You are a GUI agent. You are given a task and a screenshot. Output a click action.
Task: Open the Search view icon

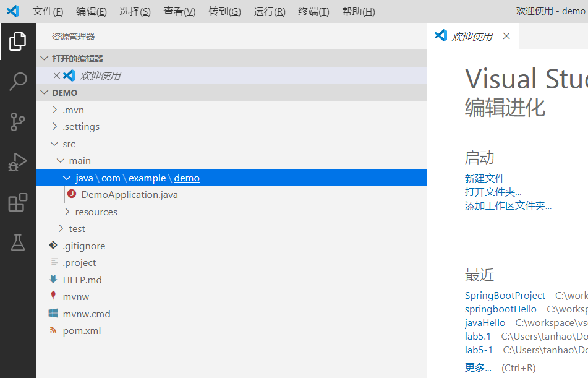coord(18,82)
